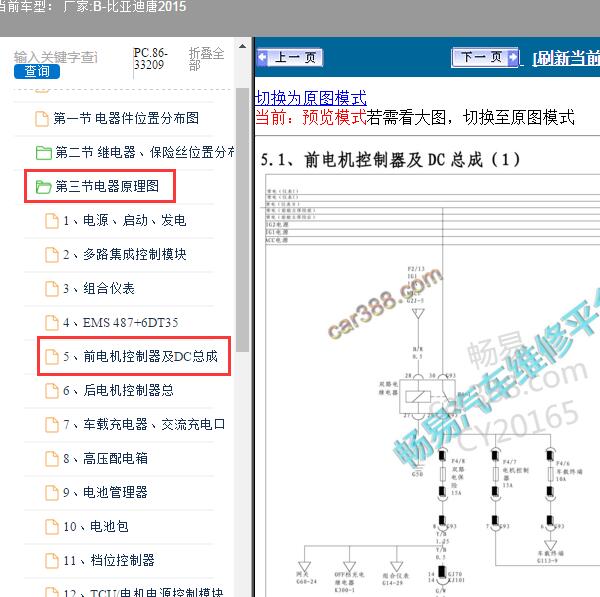This screenshot has width=600, height=597.
Task: Click the 查询 search button
Action: 37,72
